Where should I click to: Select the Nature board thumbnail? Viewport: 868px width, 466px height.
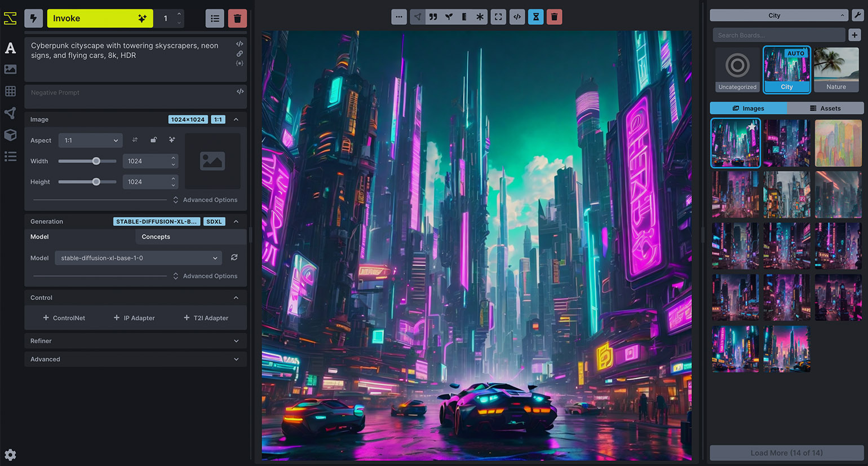(x=836, y=70)
